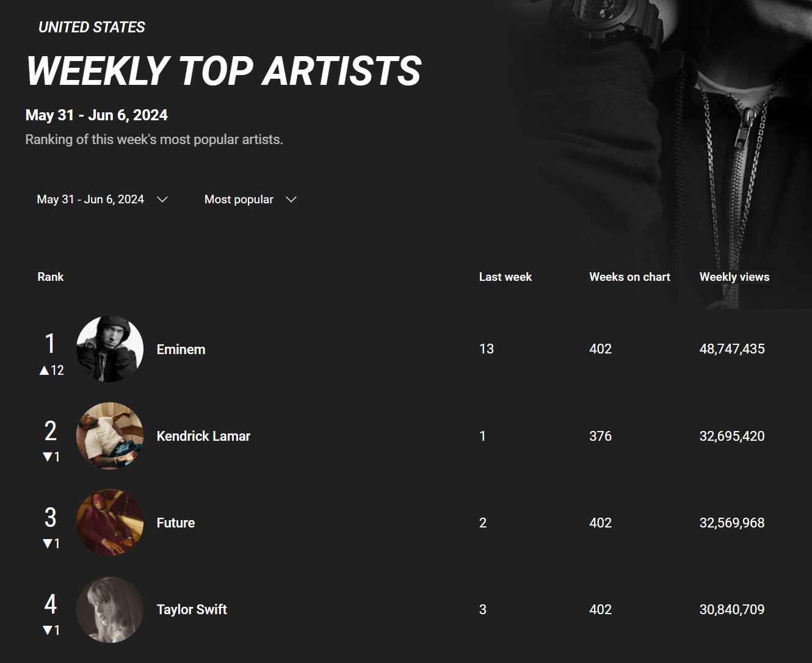This screenshot has width=812, height=663.
Task: Select the Taylor Swift name link
Action: point(192,609)
